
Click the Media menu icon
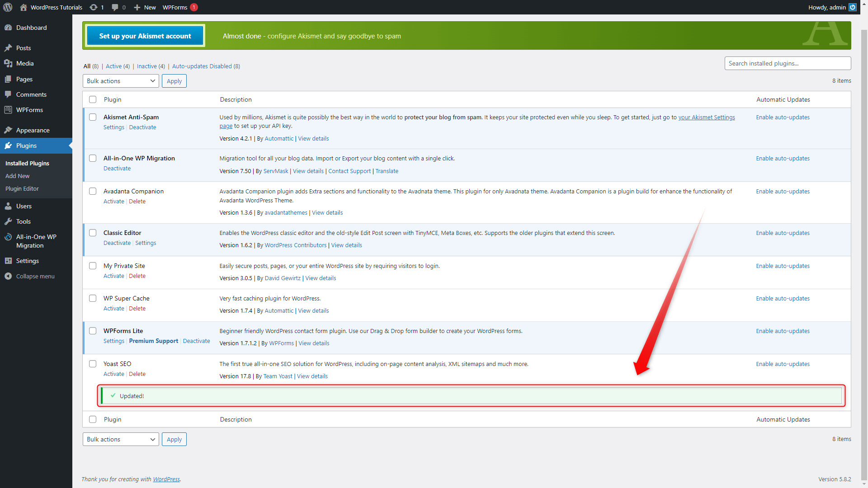point(8,63)
